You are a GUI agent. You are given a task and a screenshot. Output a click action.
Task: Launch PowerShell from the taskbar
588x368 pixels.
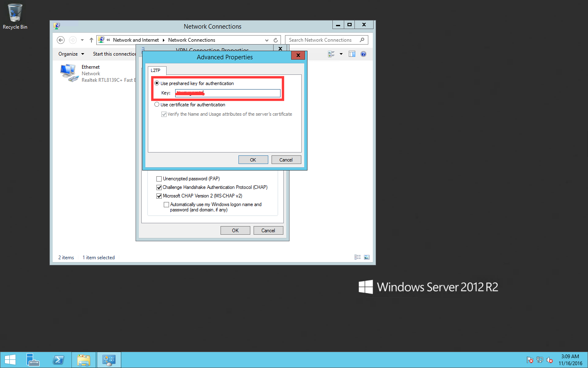click(x=58, y=360)
